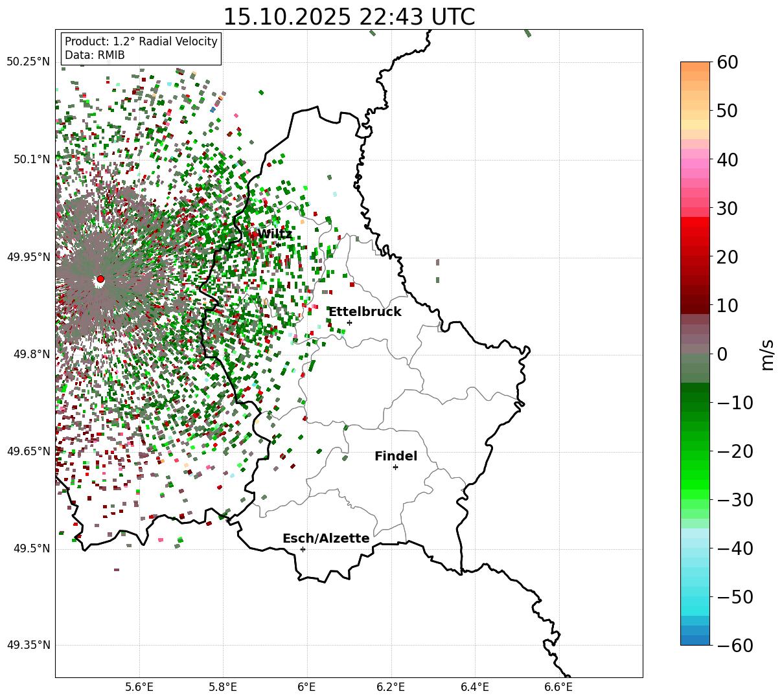Click the 40 value on colorbar
This screenshot has height=700, width=782.
point(728,159)
